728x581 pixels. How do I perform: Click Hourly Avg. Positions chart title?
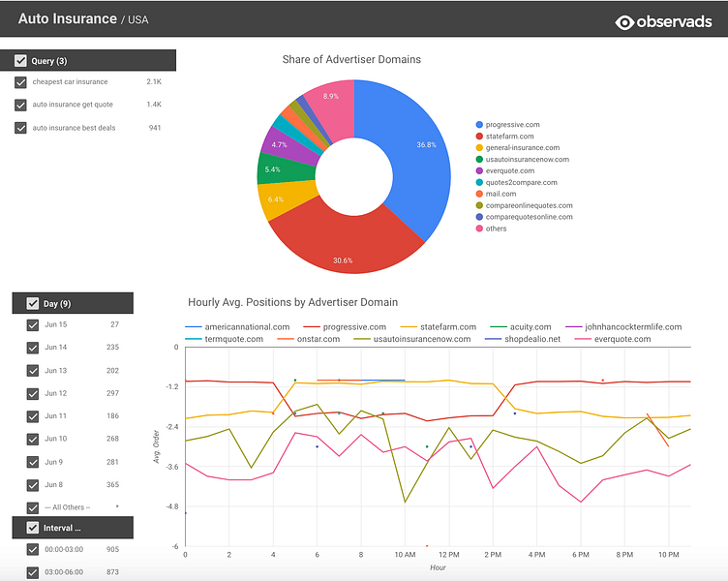point(292,302)
